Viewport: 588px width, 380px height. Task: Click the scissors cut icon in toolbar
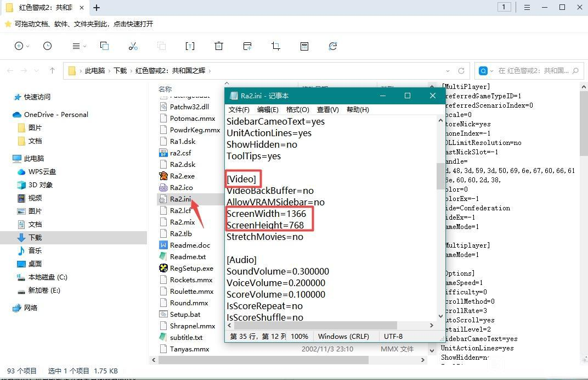[x=133, y=46]
